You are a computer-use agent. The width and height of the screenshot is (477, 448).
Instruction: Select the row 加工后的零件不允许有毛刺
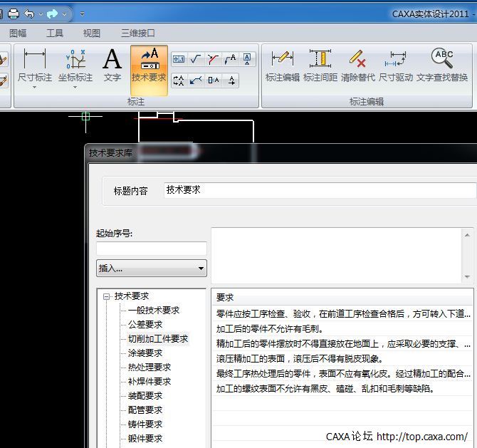tap(342, 328)
